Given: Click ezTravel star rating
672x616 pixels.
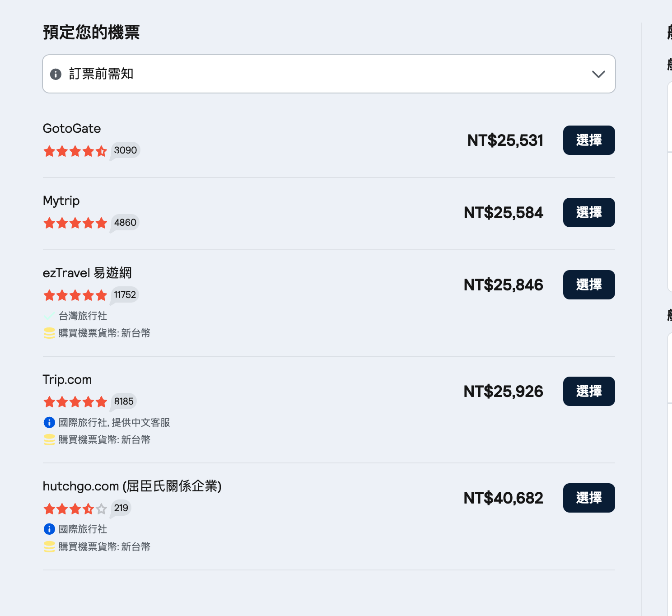Looking at the screenshot, I should 75,295.
